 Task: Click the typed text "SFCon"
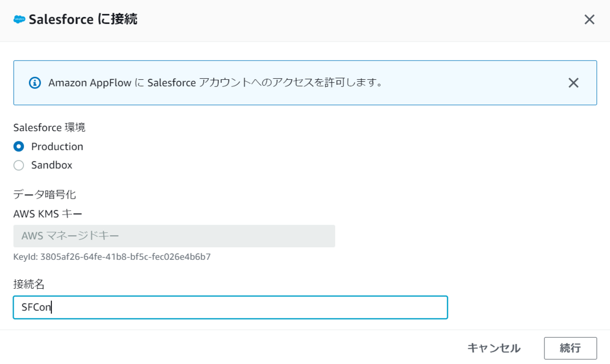coord(36,308)
